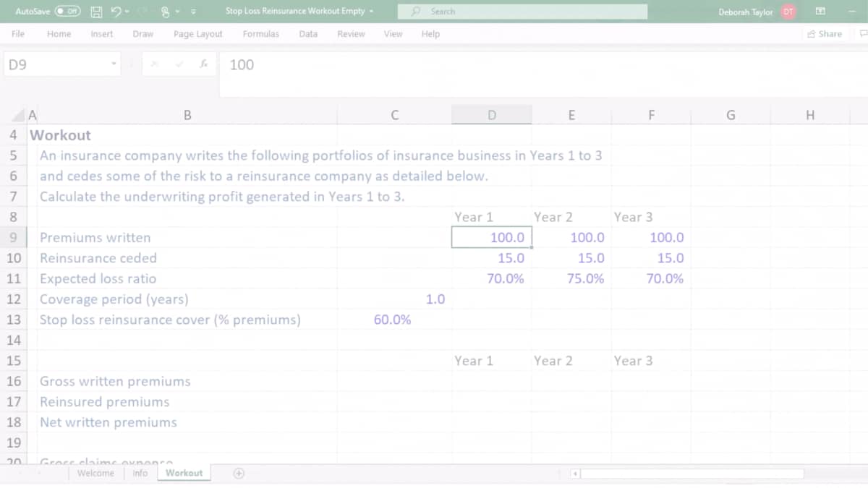Open the File menu
The width and height of the screenshot is (868, 488).
[18, 34]
